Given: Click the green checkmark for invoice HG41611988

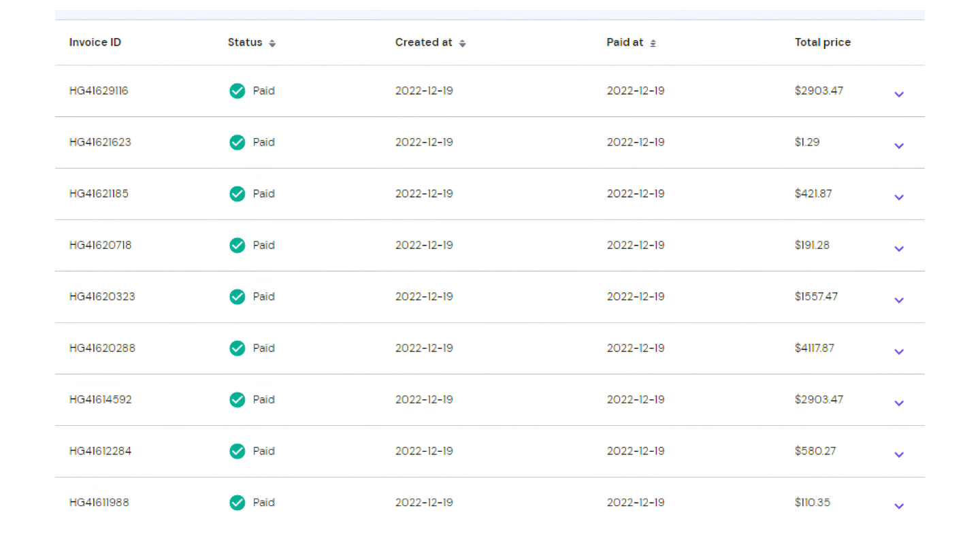Looking at the screenshot, I should coord(237,503).
